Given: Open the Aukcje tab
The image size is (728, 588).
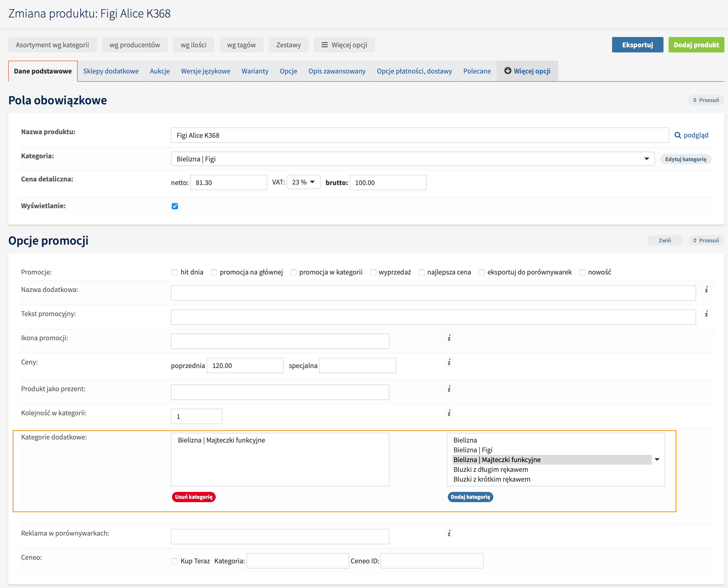Looking at the screenshot, I should point(160,71).
